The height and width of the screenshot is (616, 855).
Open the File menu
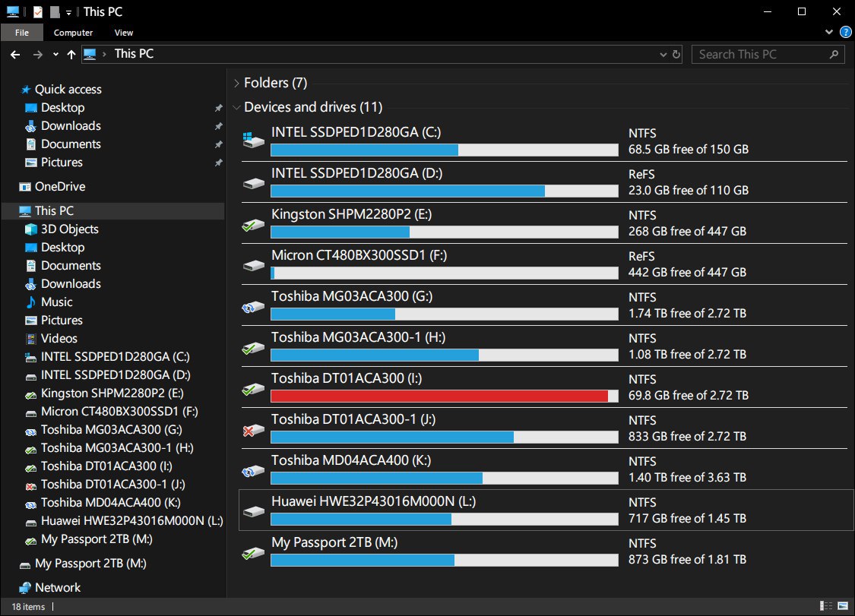click(x=22, y=33)
